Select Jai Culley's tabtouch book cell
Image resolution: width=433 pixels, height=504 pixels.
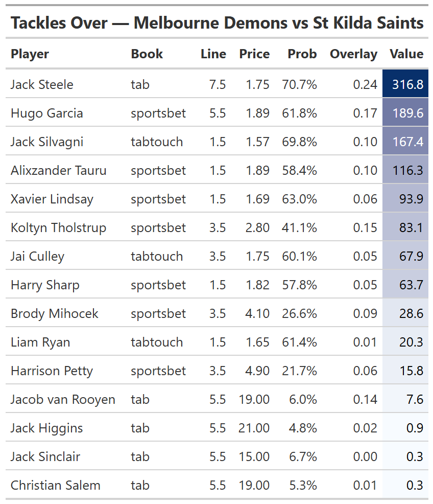(156, 256)
